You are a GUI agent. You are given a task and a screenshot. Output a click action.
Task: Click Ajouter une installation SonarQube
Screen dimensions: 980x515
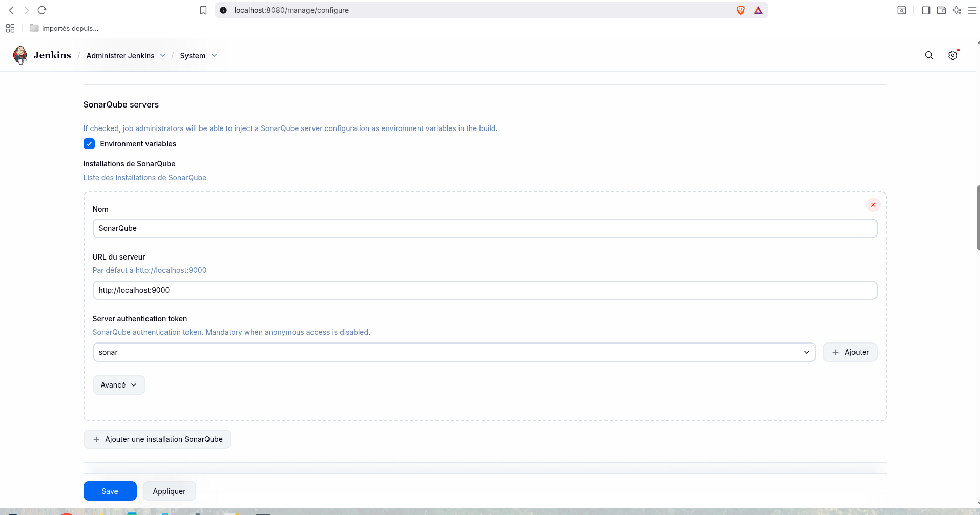point(157,439)
